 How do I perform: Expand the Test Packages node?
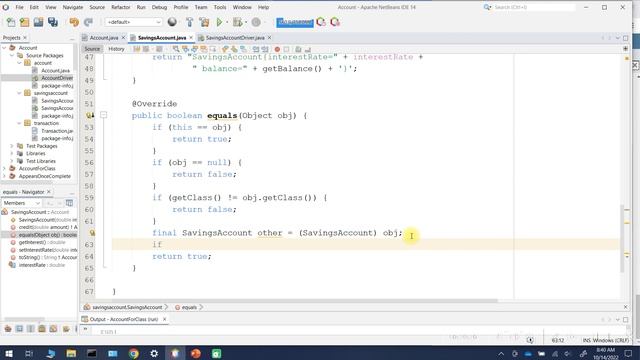(12, 146)
